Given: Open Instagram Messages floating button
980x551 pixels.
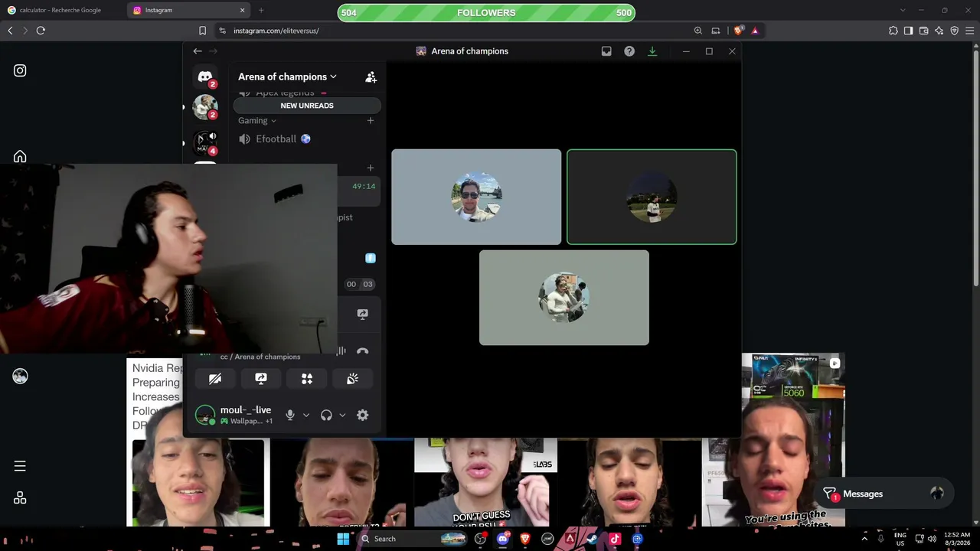Looking at the screenshot, I should [x=885, y=494].
